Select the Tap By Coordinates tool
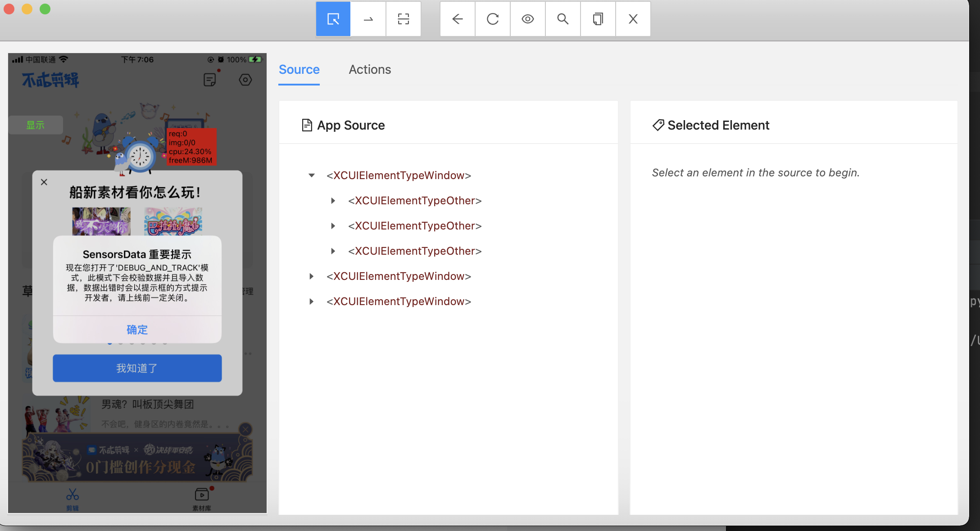This screenshot has height=531, width=980. coord(404,19)
